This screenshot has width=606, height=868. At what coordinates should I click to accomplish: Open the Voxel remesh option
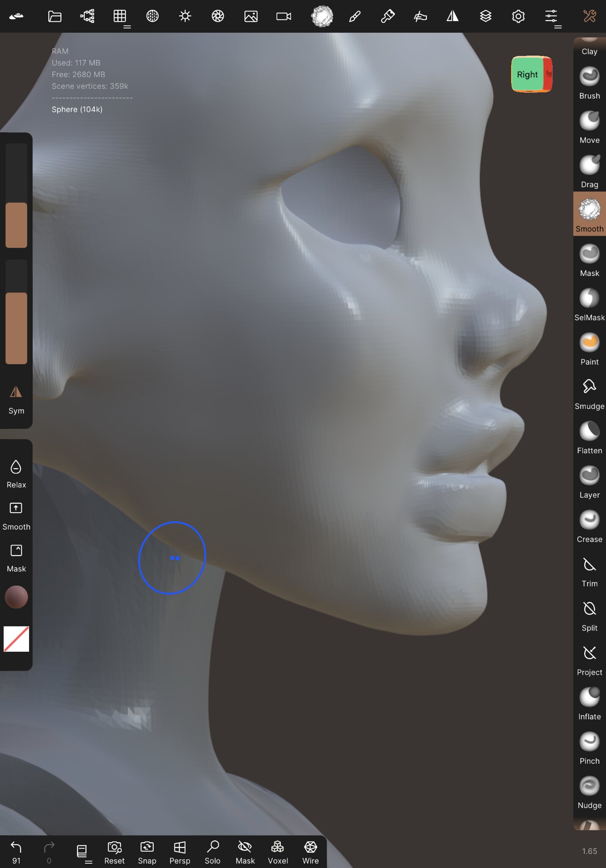tap(278, 852)
